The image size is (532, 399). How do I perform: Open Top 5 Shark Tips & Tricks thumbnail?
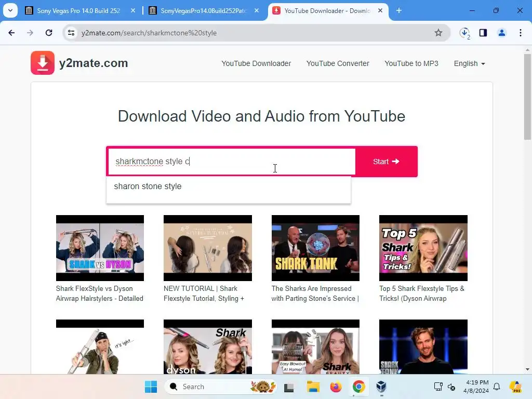(423, 248)
